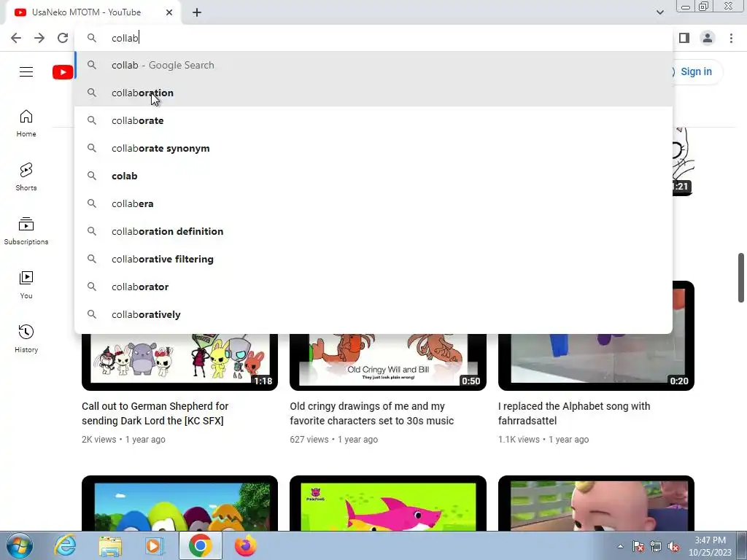Click the Sign in button

coord(695,71)
